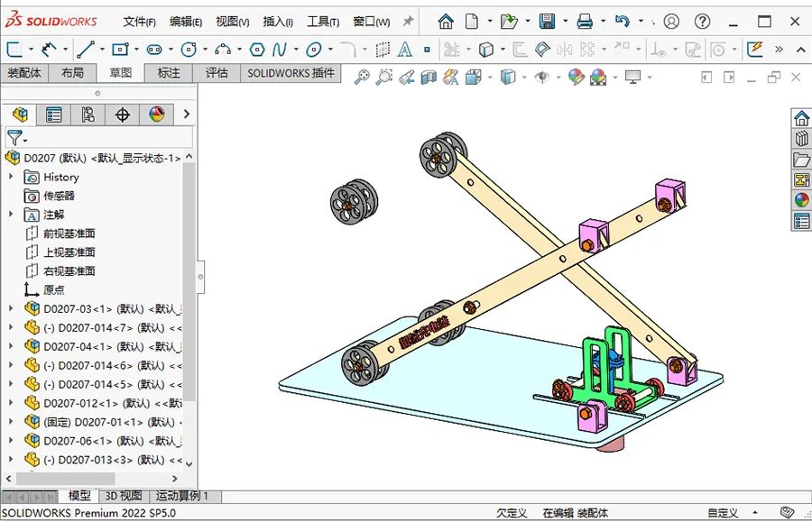The image size is (812, 522).
Task: Toggle the Rapid Sketch tool
Action: pos(755,50)
